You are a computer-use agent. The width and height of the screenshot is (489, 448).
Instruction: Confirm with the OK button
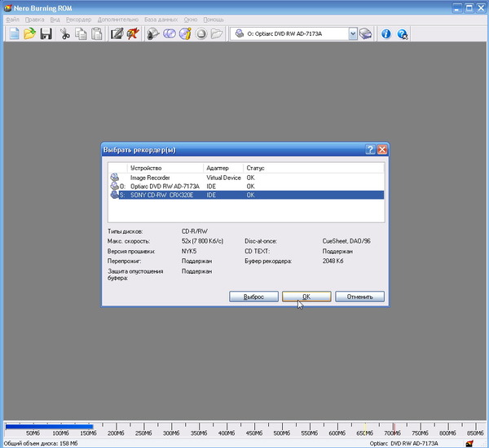306,296
